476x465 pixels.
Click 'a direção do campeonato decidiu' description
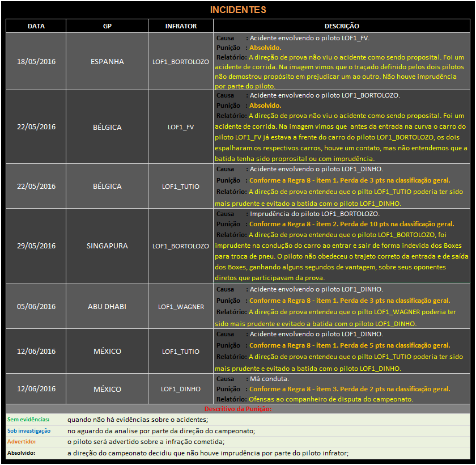point(208,453)
